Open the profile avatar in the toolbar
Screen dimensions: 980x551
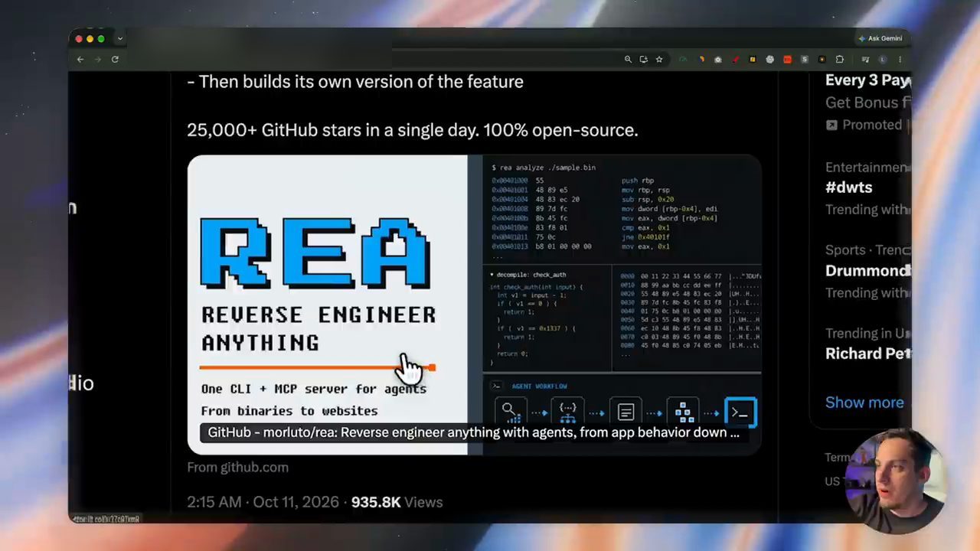click(882, 60)
